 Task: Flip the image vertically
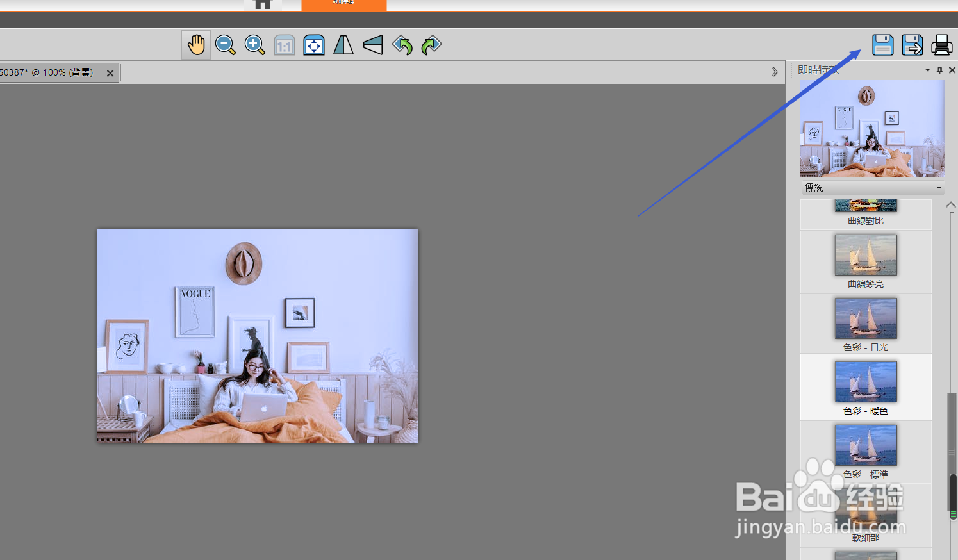pos(373,45)
